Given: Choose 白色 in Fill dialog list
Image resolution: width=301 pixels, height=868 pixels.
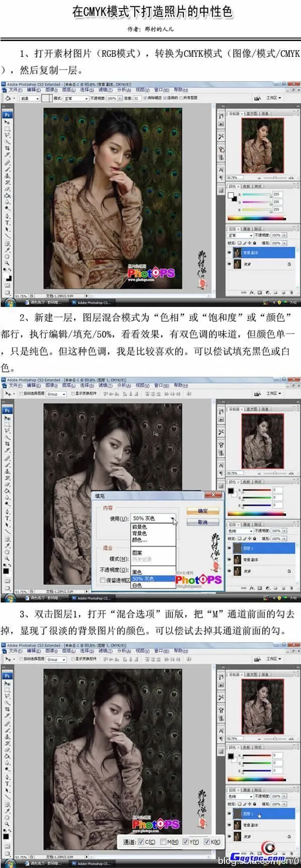Looking at the screenshot, I should click(137, 585).
